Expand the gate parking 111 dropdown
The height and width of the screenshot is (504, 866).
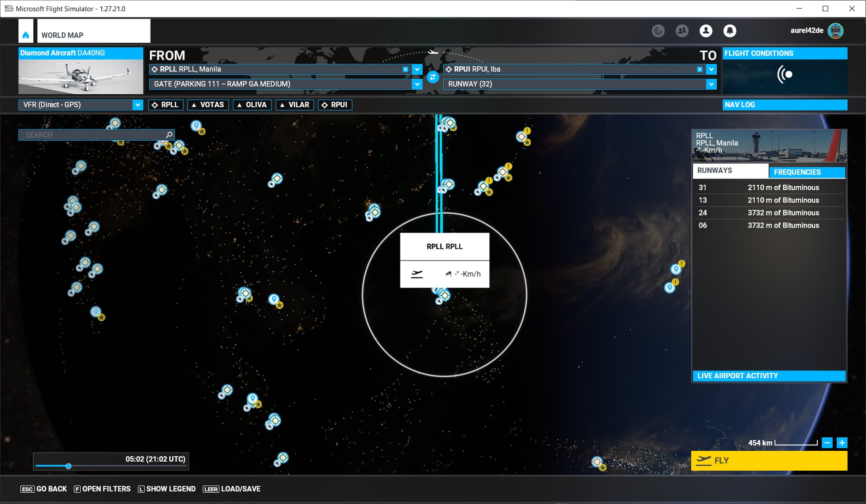click(417, 84)
